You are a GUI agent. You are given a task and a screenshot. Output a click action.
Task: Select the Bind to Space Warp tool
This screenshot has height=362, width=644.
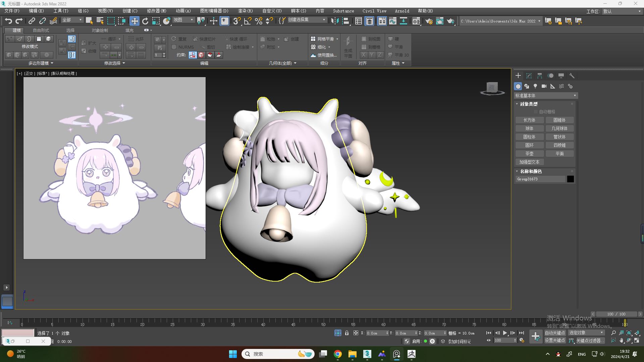(x=53, y=21)
